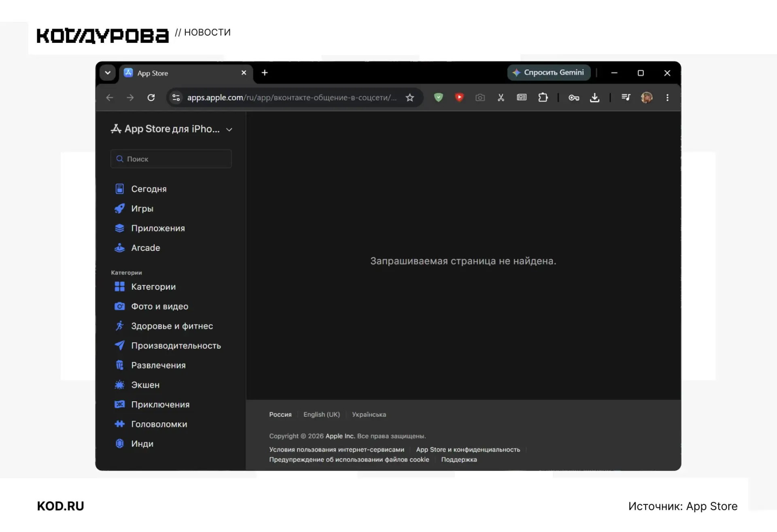The image size is (777, 532).
Task: Open the Поддержка footer link
Action: [459, 460]
